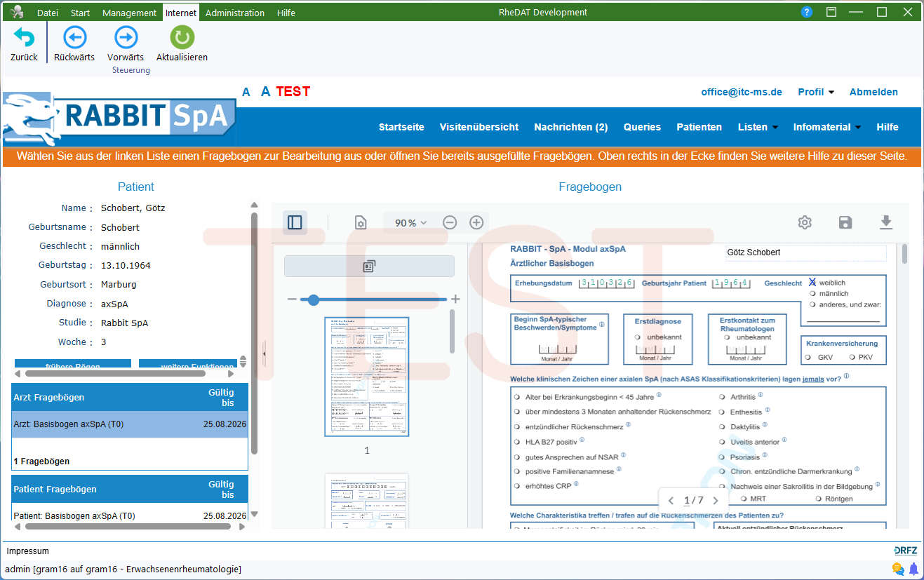The height and width of the screenshot is (580, 924).
Task: Click the DRFZ logo
Action: [906, 551]
